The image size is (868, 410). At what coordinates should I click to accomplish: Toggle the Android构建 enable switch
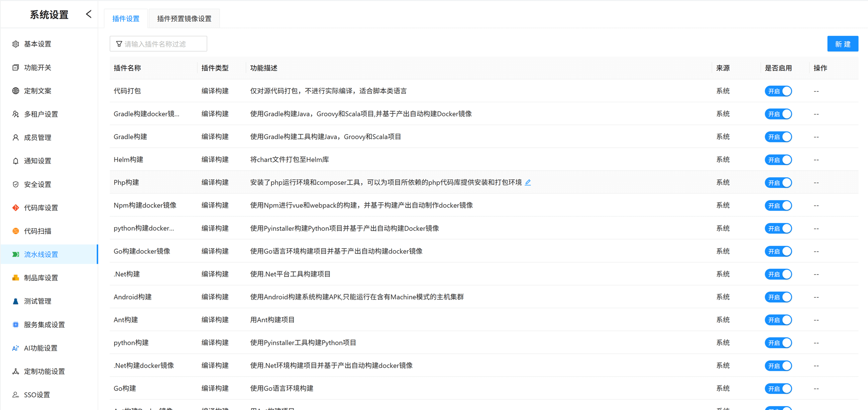click(778, 297)
